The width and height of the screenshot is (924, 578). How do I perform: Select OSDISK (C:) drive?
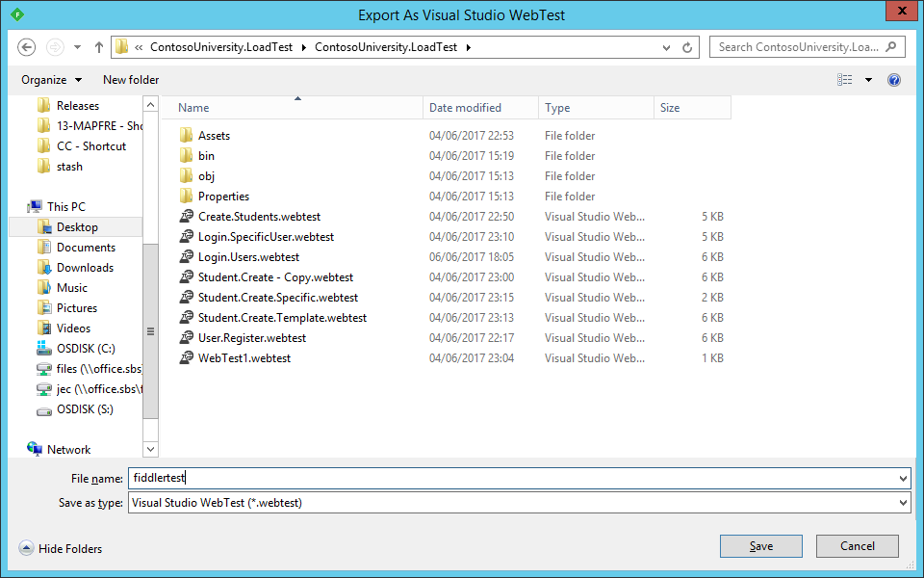pos(76,349)
